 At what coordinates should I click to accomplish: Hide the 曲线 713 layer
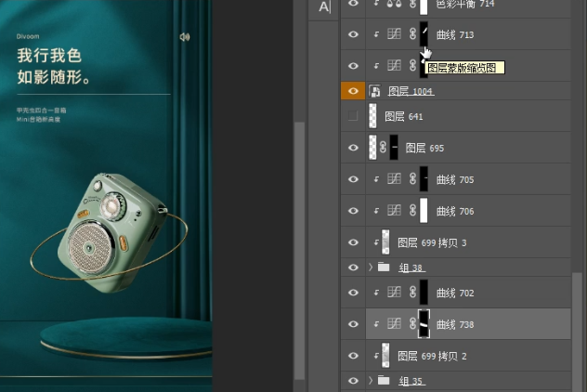353,34
